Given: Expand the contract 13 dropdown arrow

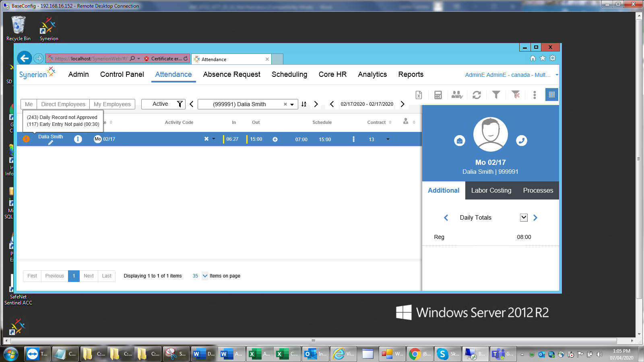Looking at the screenshot, I should [x=388, y=139].
